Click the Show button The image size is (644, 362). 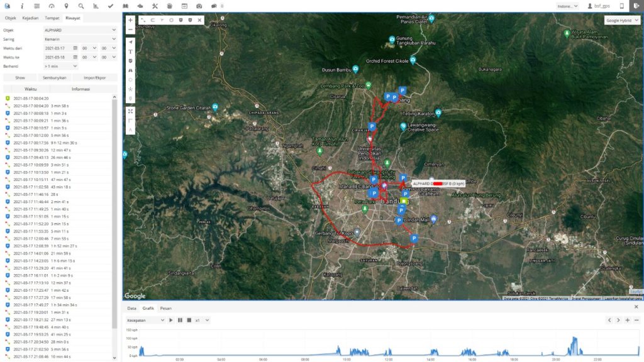coord(20,78)
